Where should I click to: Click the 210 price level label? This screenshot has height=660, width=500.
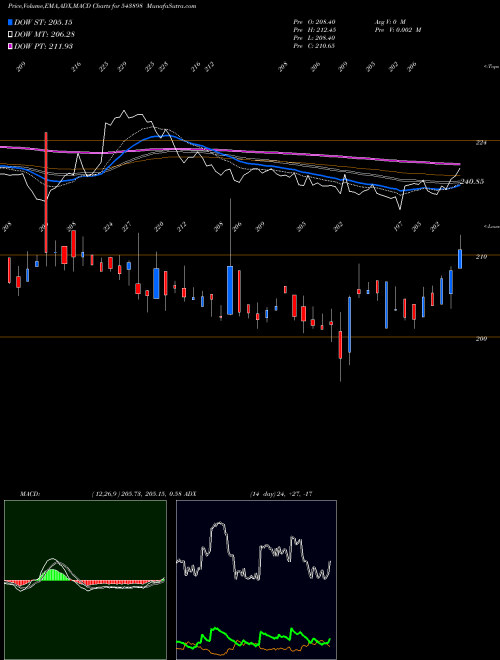click(481, 257)
